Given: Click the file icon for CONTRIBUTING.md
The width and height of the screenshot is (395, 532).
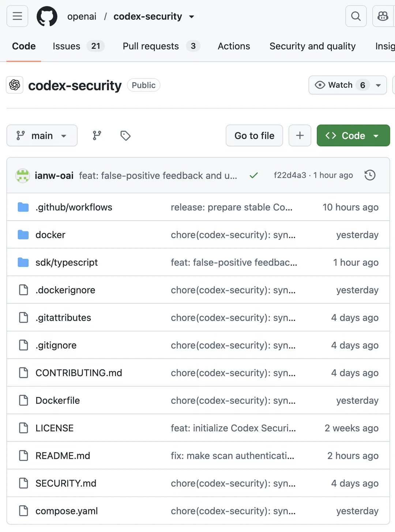Looking at the screenshot, I should [x=23, y=373].
